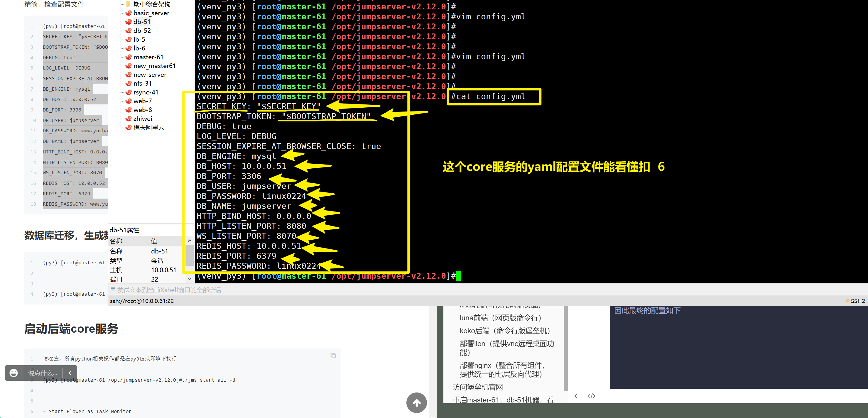Select the 10.0.0.51 host value in properties

(x=163, y=270)
